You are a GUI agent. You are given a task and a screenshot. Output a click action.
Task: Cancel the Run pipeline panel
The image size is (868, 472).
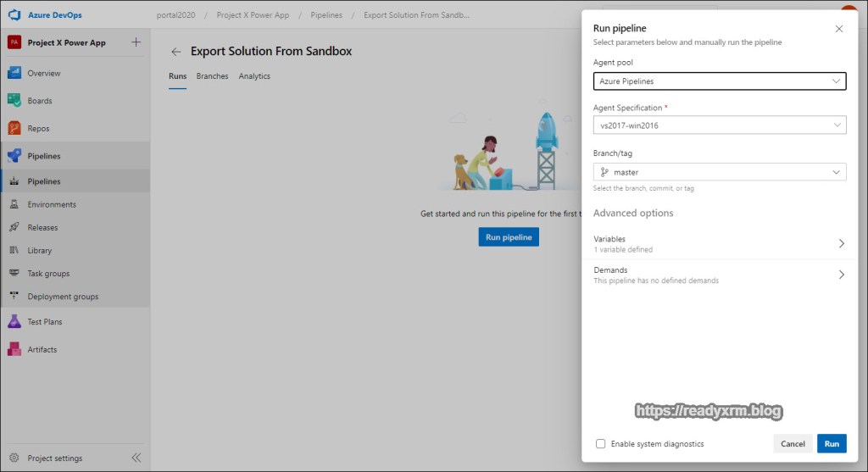tap(793, 444)
